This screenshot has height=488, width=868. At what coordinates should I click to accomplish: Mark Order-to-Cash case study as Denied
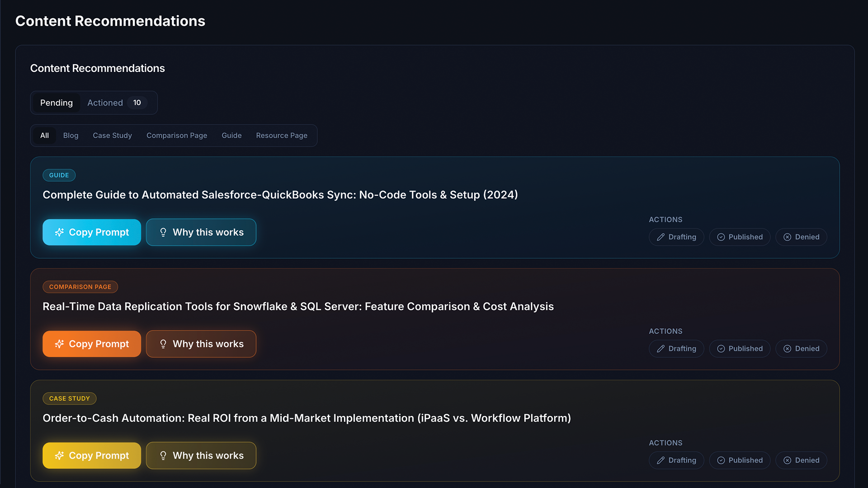[x=801, y=460]
